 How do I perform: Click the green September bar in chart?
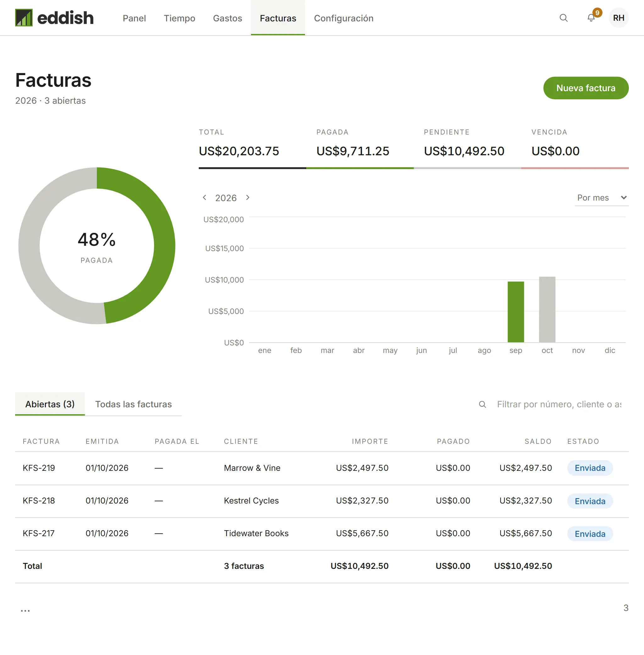[x=515, y=312]
